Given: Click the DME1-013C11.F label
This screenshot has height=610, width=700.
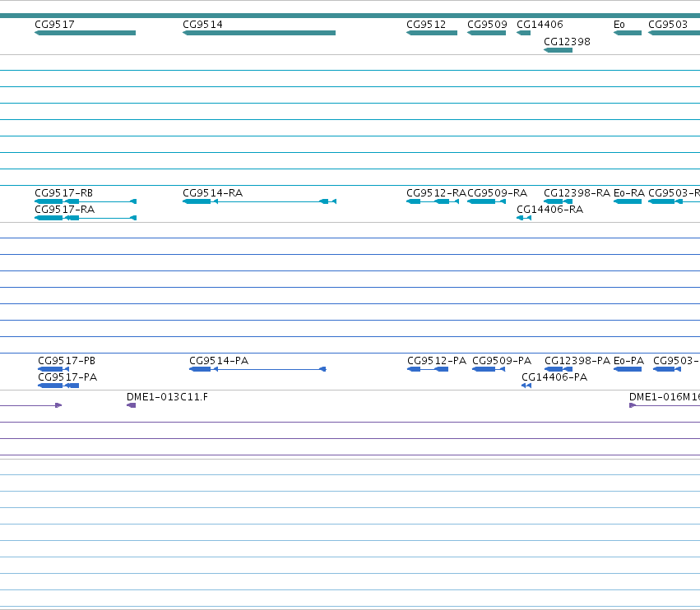Looking at the screenshot, I should coord(168,397).
